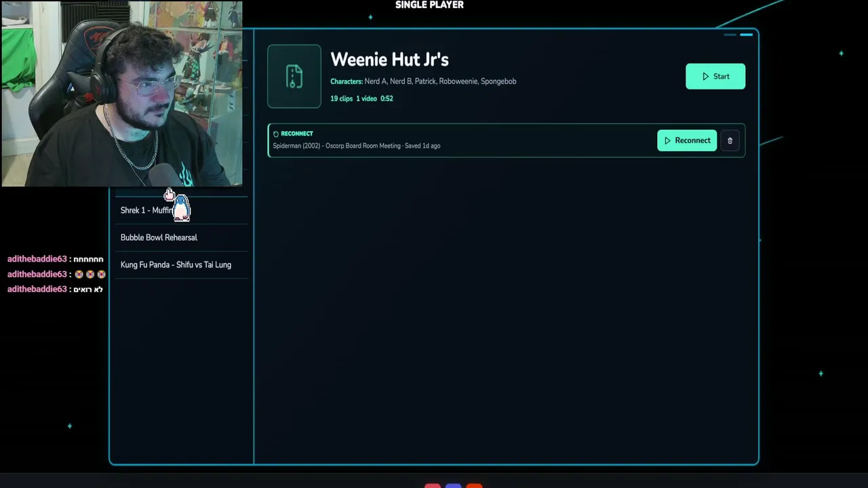Click the Spiderman (2002) - Oscorp Board Room Meeting text
This screenshot has width=868, height=488.
point(336,146)
